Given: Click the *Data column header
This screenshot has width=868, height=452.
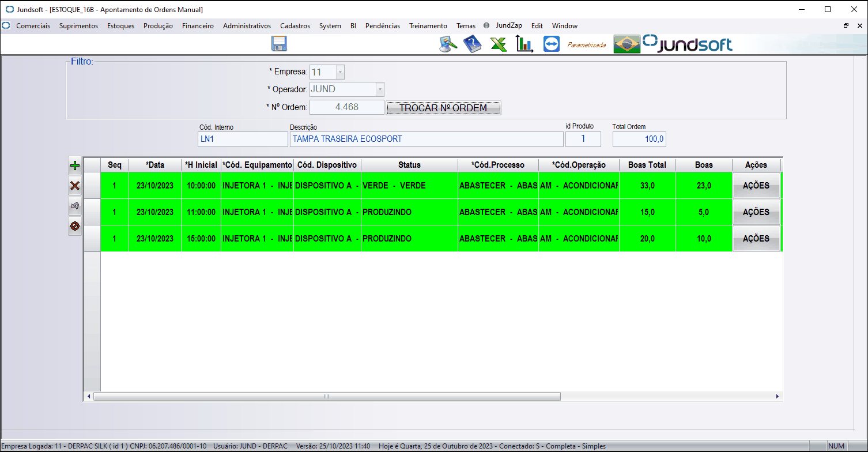Looking at the screenshot, I should (x=155, y=165).
